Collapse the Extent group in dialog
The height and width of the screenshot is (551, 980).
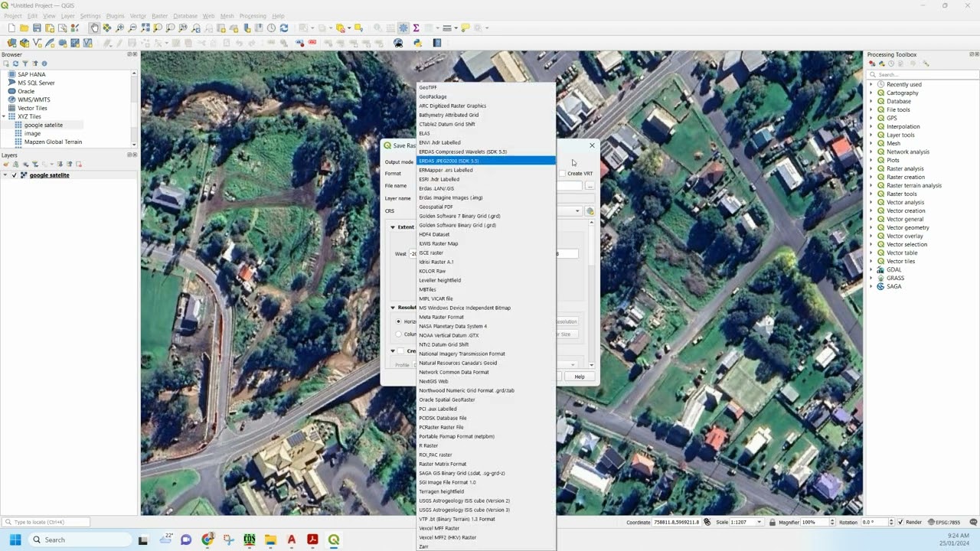pos(393,227)
